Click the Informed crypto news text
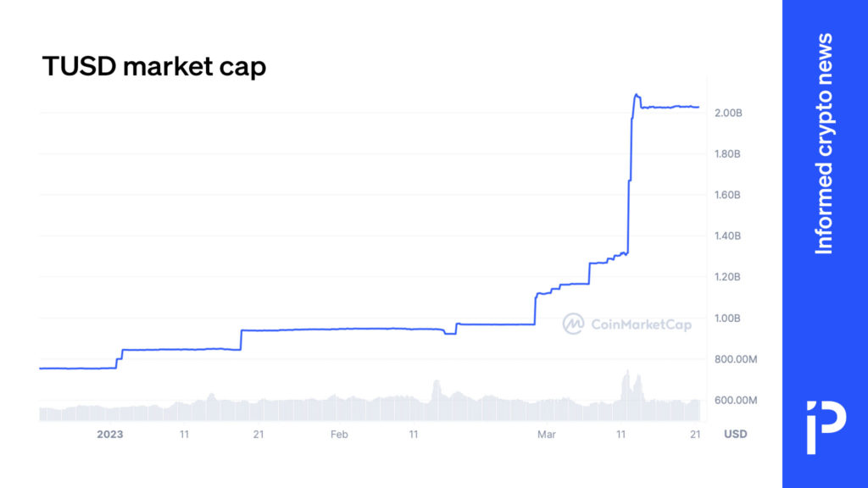868x488 pixels. pyautogui.click(x=824, y=144)
